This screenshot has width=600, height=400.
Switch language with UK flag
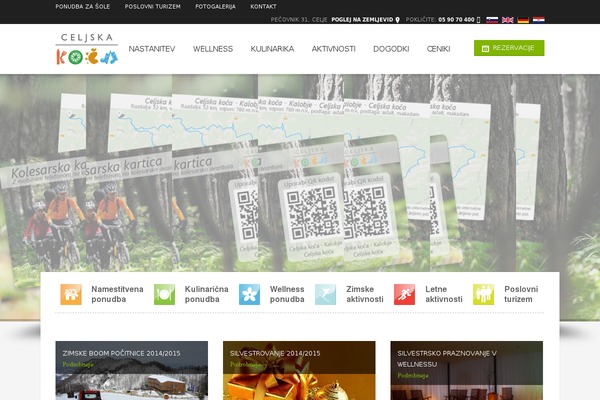(508, 20)
